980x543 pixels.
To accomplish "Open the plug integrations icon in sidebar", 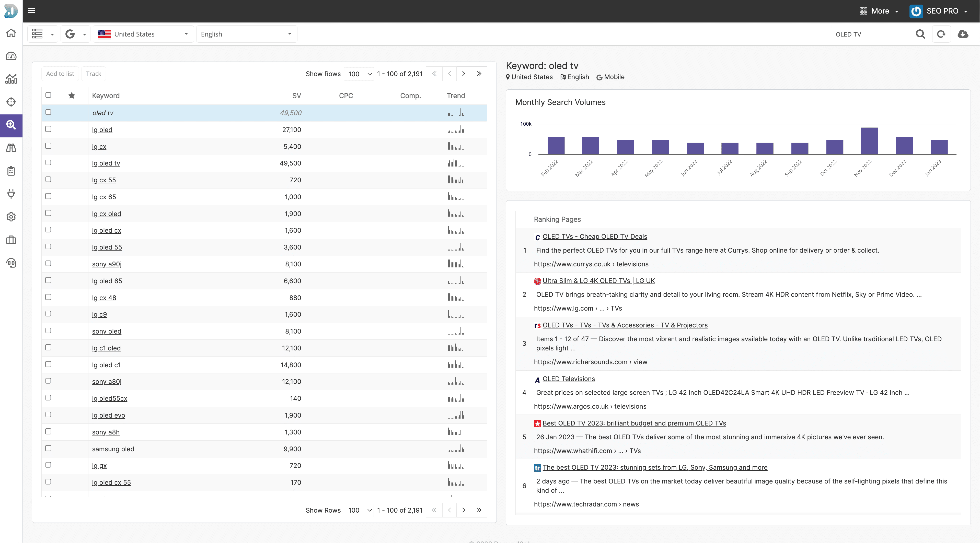I will coord(11,194).
